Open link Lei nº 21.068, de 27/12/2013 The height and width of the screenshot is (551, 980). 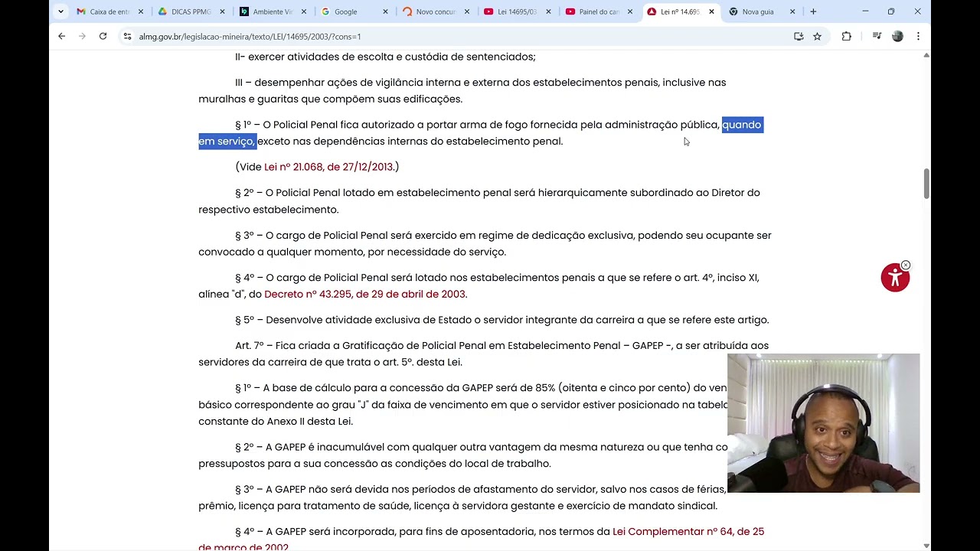point(328,167)
